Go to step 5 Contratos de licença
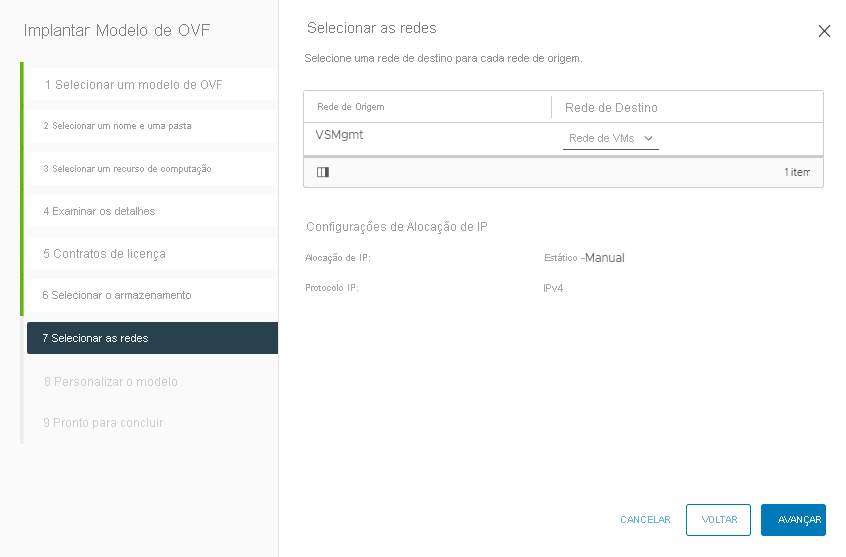This screenshot has width=846, height=557. tap(152, 254)
